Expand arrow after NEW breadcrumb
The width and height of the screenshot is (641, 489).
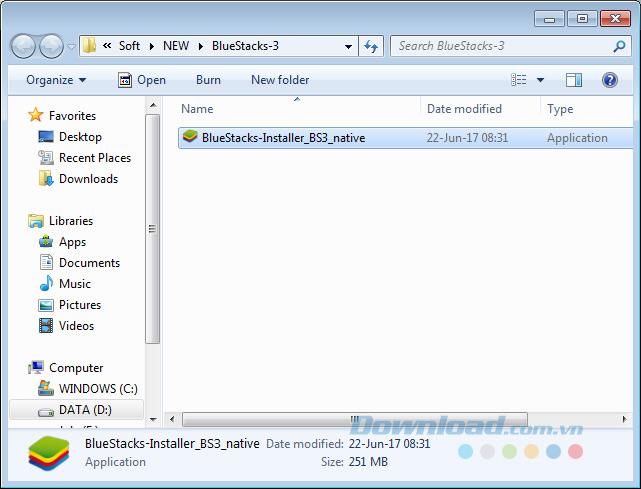(x=201, y=46)
